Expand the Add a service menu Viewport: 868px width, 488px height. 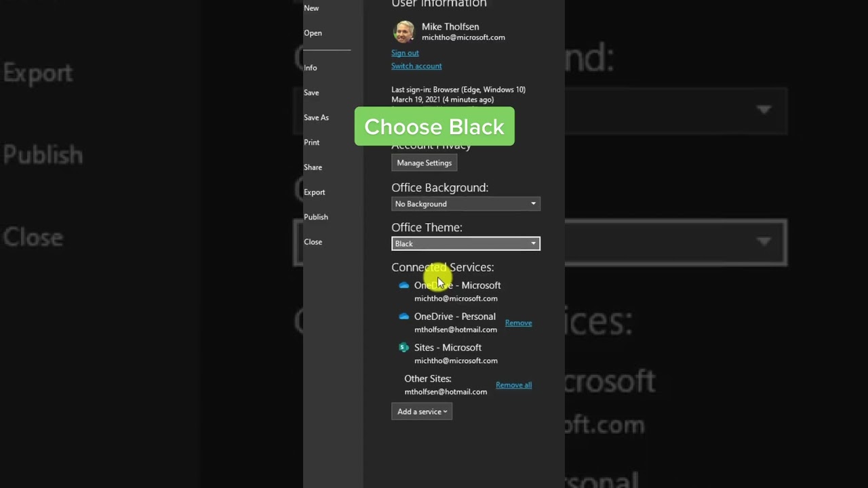pos(422,411)
